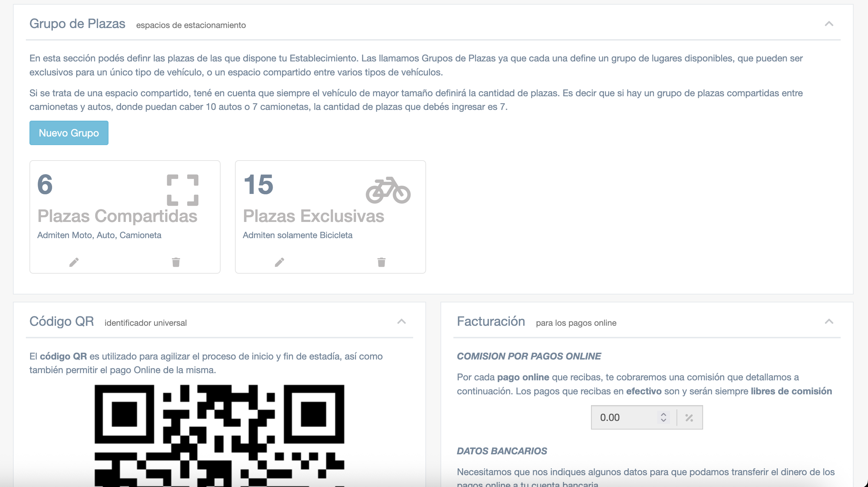Delete the Plazas Compartidas group
Viewport: 868px width, 487px height.
coord(176,262)
